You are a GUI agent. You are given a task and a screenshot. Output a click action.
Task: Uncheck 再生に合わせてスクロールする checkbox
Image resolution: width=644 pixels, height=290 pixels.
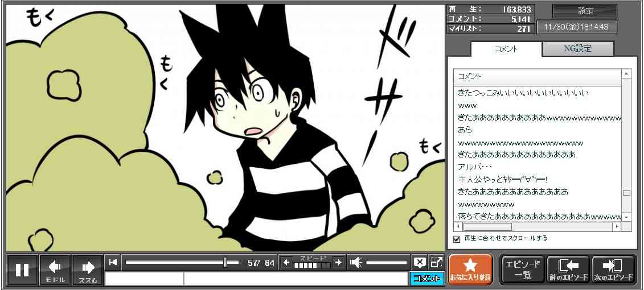(456, 239)
